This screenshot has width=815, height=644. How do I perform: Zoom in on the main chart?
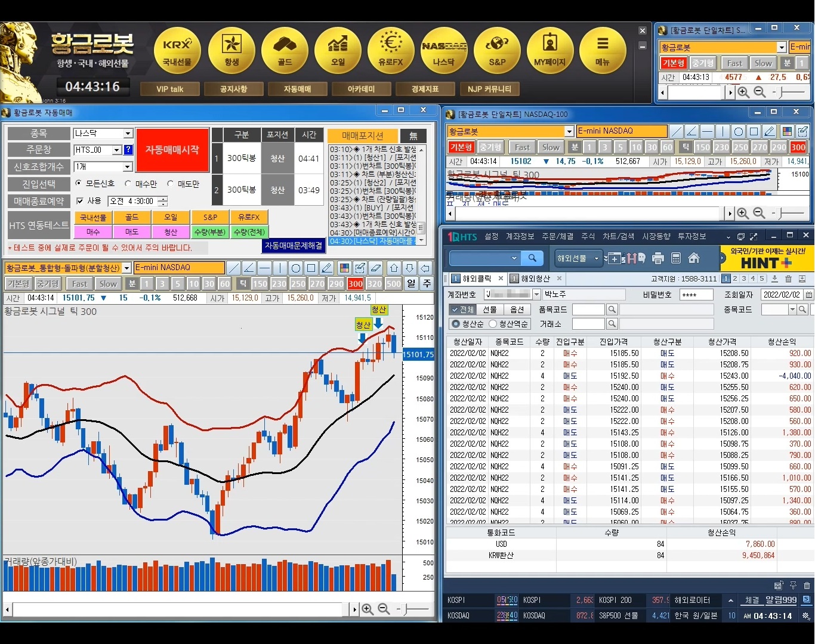click(368, 609)
